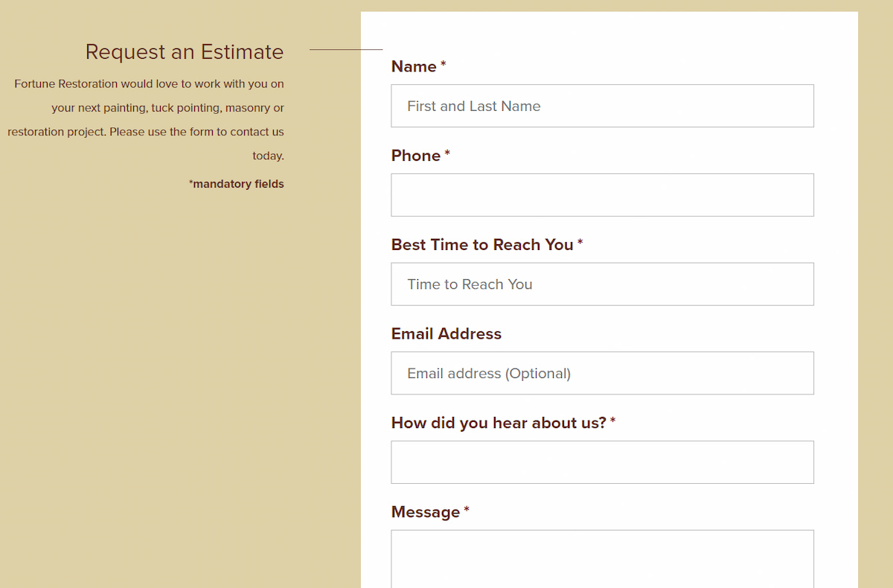The width and height of the screenshot is (893, 588).
Task: Focus the Phone number text box
Action: coord(602,195)
